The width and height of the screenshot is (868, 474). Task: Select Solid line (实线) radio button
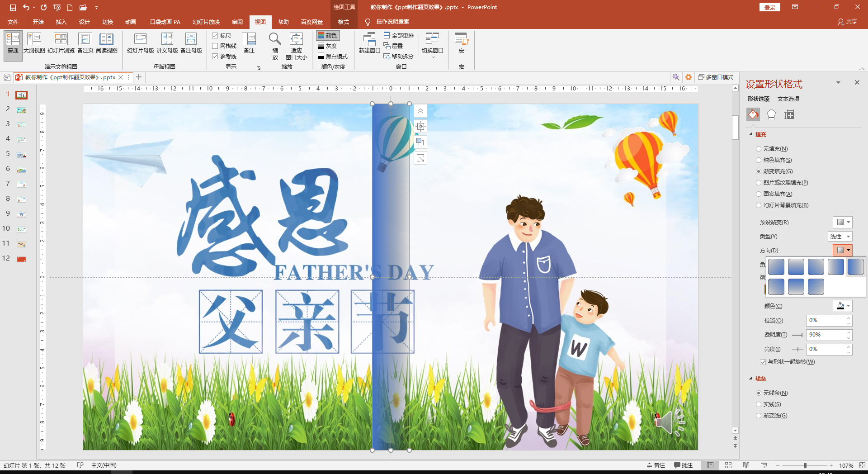pyautogui.click(x=759, y=404)
